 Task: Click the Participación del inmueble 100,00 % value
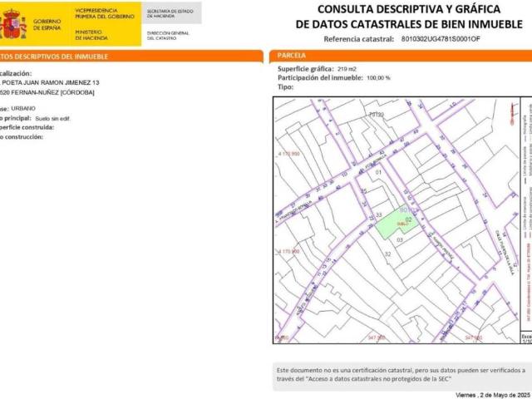378,77
